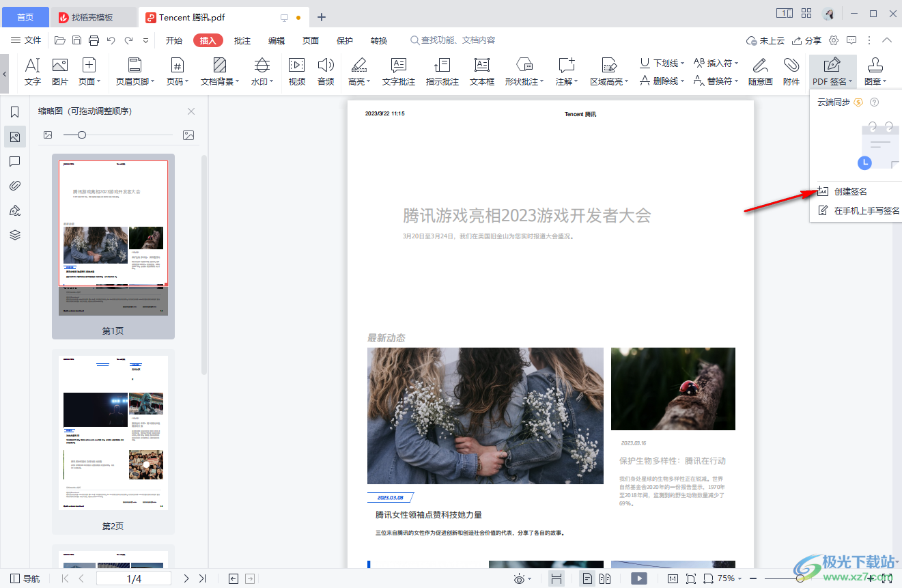Image resolution: width=902 pixels, height=588 pixels.
Task: Save document using the floppy disk icon
Action: [77, 40]
